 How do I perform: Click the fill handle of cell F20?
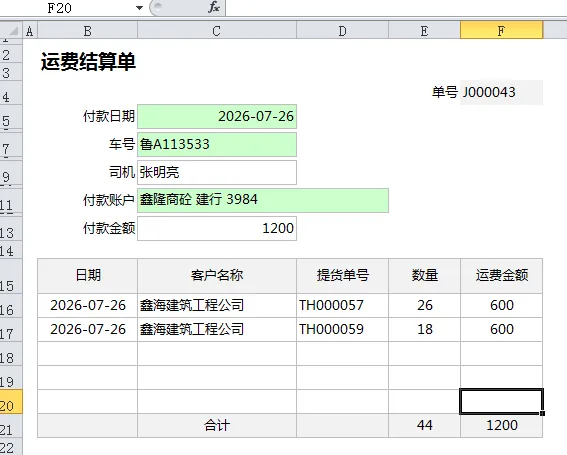(542, 413)
